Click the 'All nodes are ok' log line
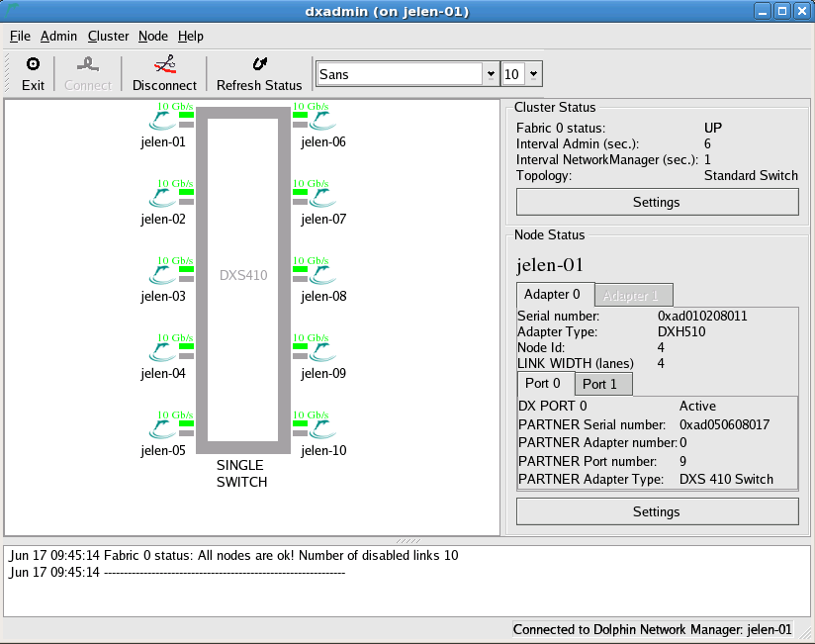Viewport: 815px width, 644px height. (x=233, y=555)
